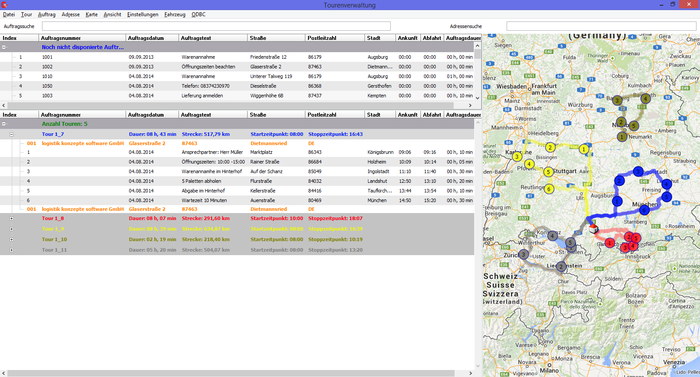Click blue map marker 6 near München
This screenshot has width=700, height=377.
click(x=644, y=210)
